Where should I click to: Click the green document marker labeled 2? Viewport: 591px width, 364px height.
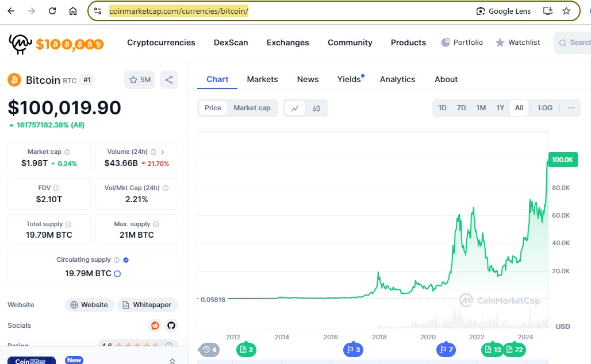point(246,350)
